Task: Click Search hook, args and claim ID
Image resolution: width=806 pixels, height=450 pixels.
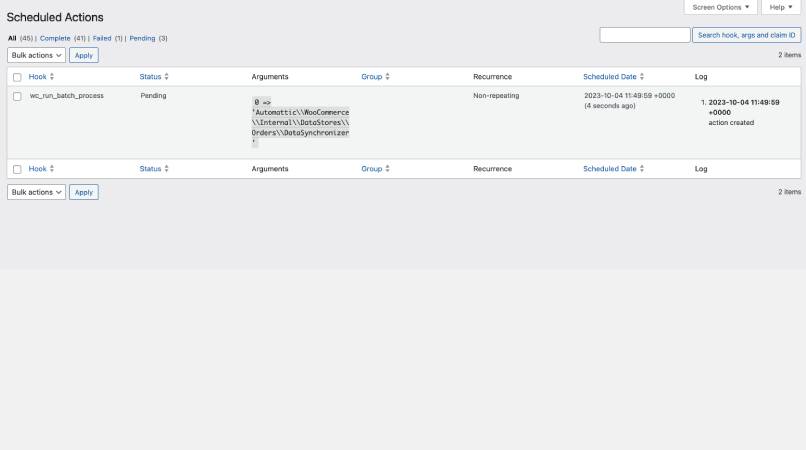Action: coord(746,35)
